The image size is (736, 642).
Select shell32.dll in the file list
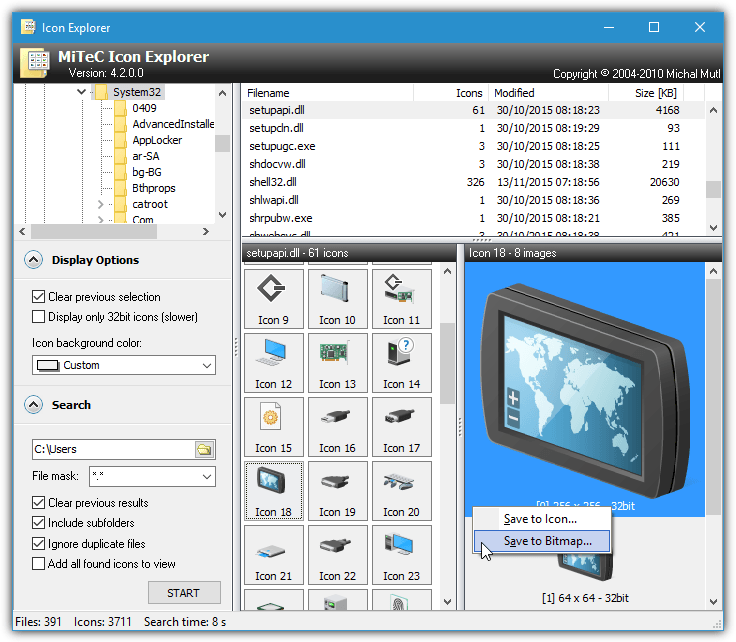(273, 182)
